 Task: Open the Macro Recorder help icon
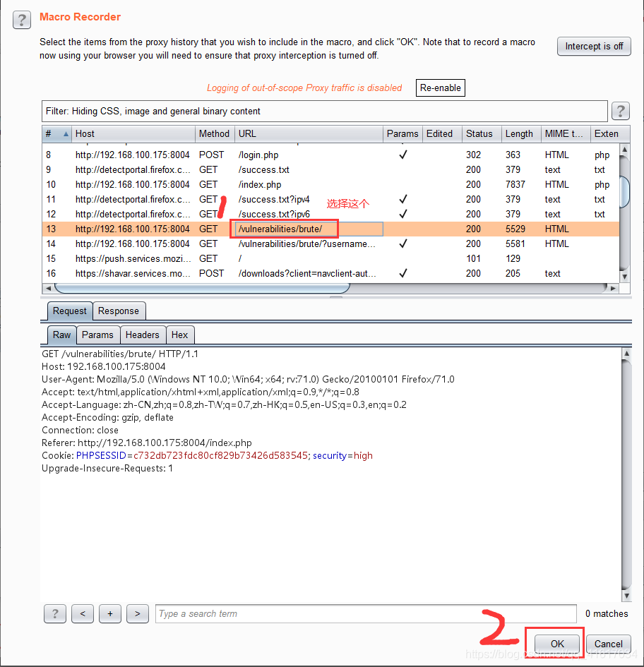pyautogui.click(x=22, y=20)
